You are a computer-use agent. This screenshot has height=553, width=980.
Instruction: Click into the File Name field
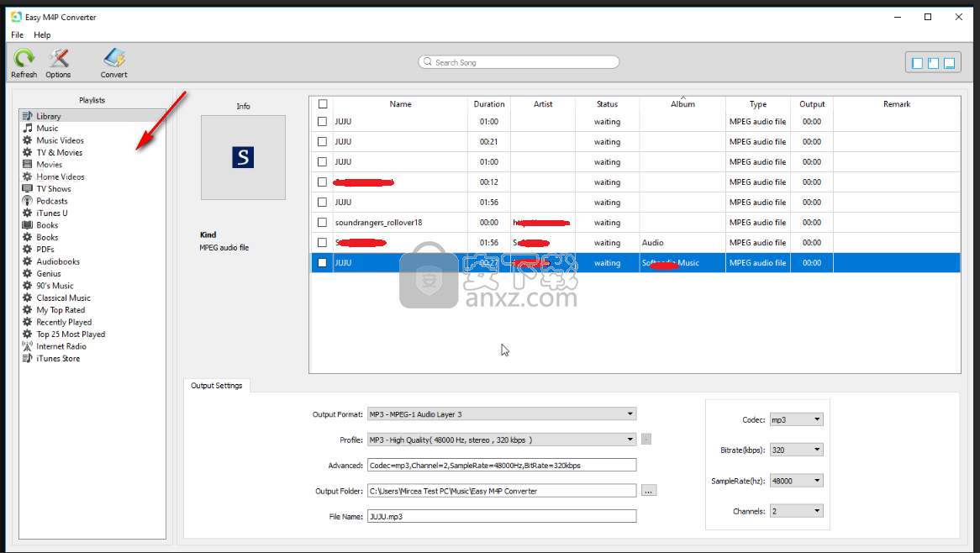tap(502, 517)
